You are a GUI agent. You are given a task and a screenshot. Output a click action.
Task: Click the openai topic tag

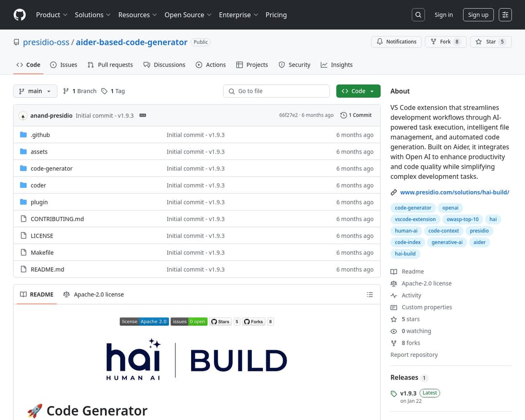coord(450,208)
